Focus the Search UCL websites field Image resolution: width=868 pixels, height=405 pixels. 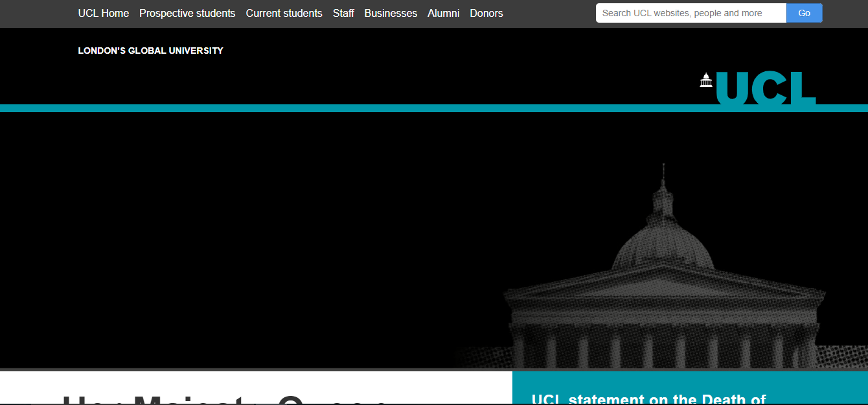(691, 13)
